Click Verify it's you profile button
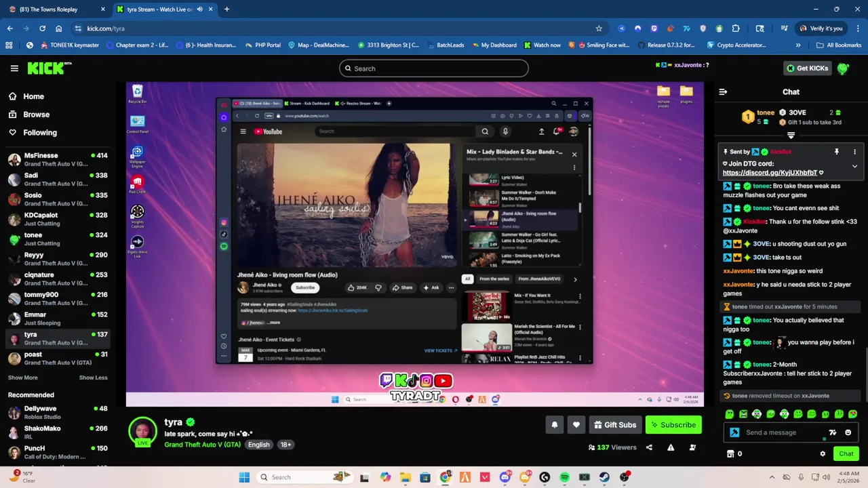 tap(821, 28)
